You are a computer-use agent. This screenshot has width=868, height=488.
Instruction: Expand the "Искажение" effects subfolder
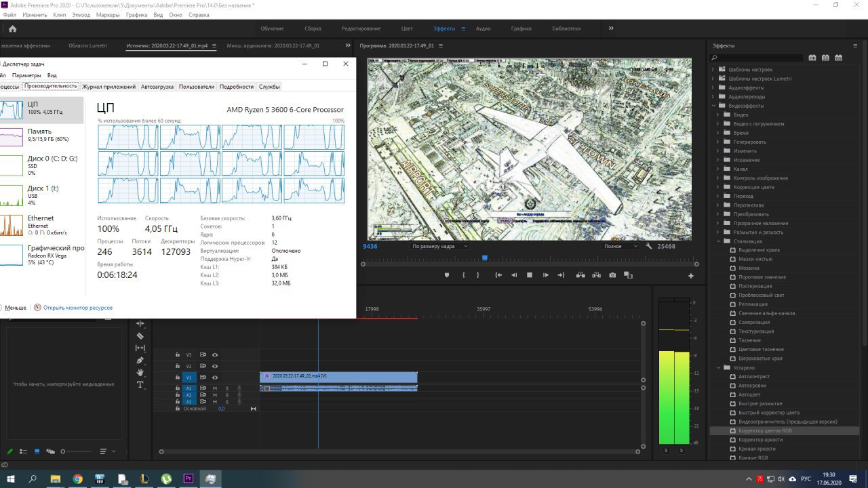click(719, 160)
